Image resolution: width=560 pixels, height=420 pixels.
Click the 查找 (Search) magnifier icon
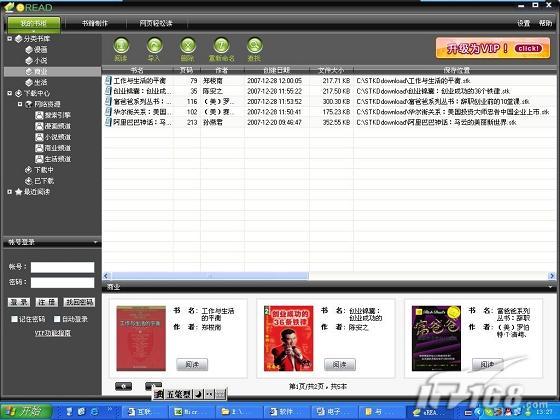pos(255,46)
